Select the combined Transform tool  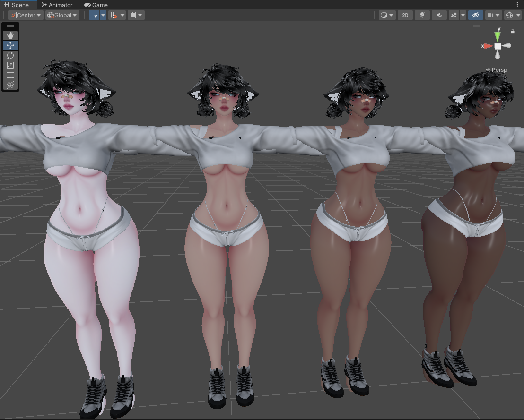(x=10, y=85)
